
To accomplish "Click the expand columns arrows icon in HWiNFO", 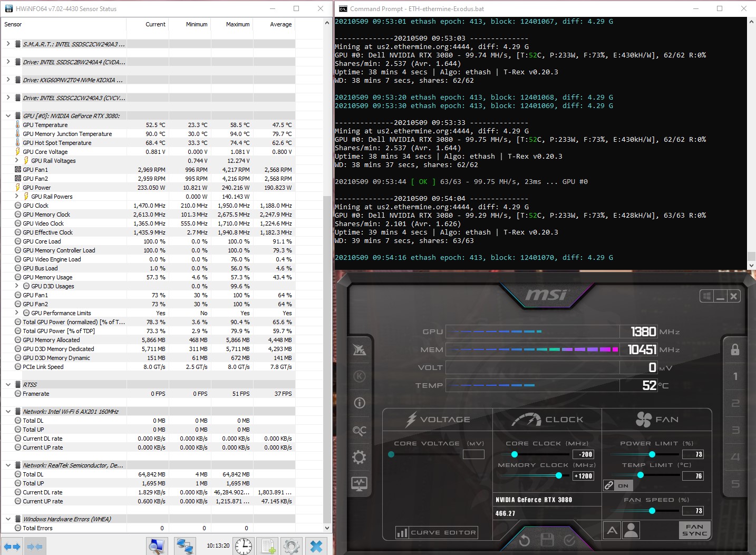I will (12, 547).
